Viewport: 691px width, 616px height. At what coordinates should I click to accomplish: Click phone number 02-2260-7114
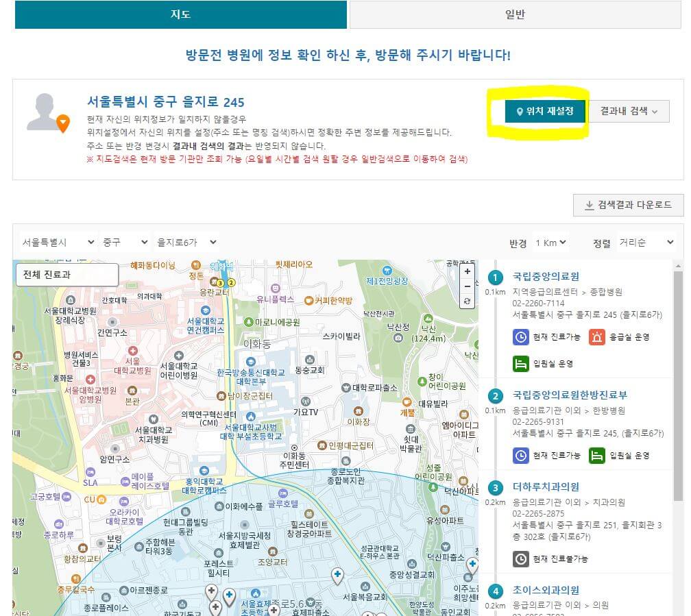538,303
